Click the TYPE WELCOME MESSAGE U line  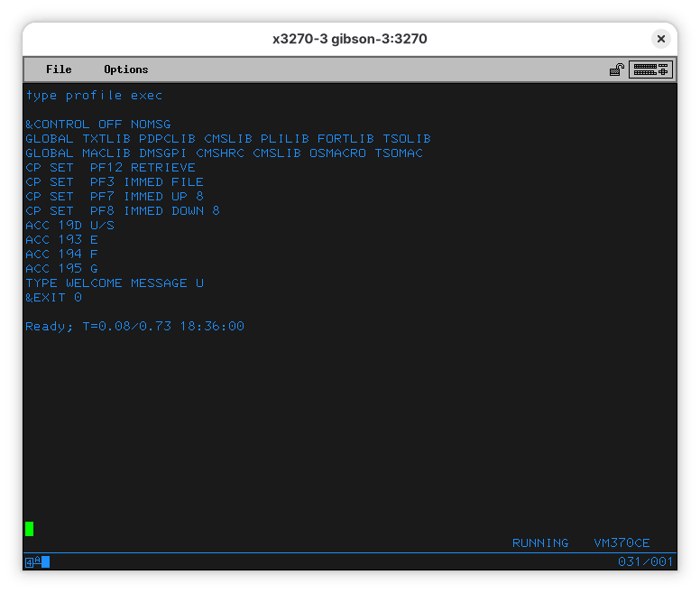[x=115, y=283]
